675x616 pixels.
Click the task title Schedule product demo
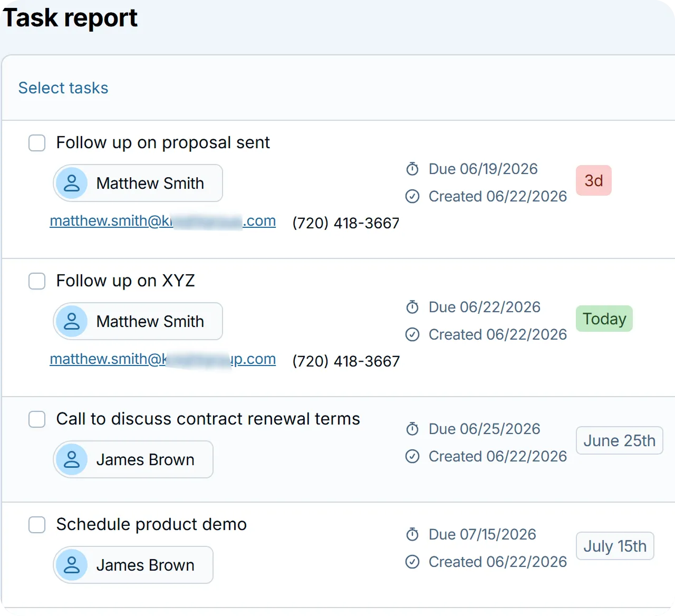151,524
